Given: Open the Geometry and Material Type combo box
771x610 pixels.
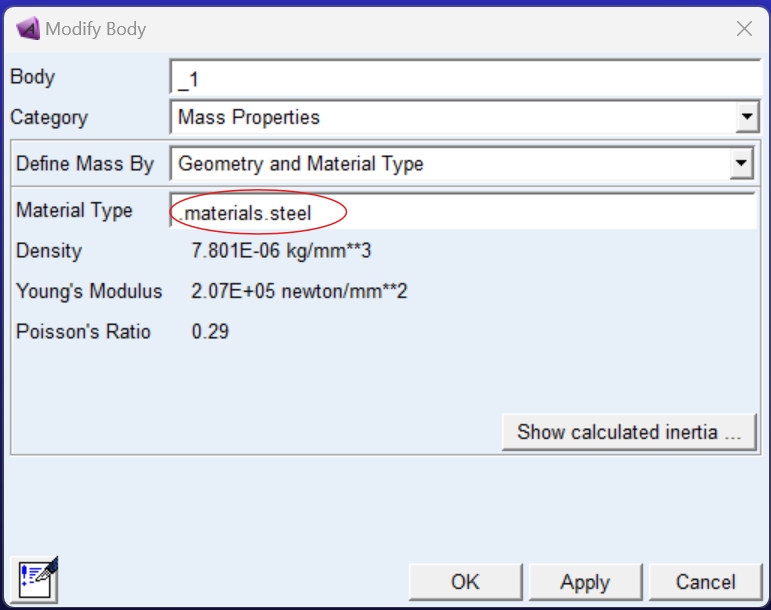Looking at the screenshot, I should coord(462,164).
